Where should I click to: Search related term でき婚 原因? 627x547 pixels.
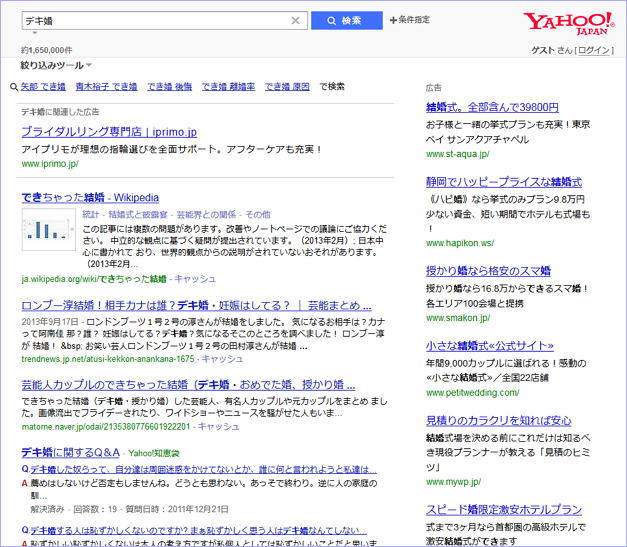pyautogui.click(x=287, y=86)
